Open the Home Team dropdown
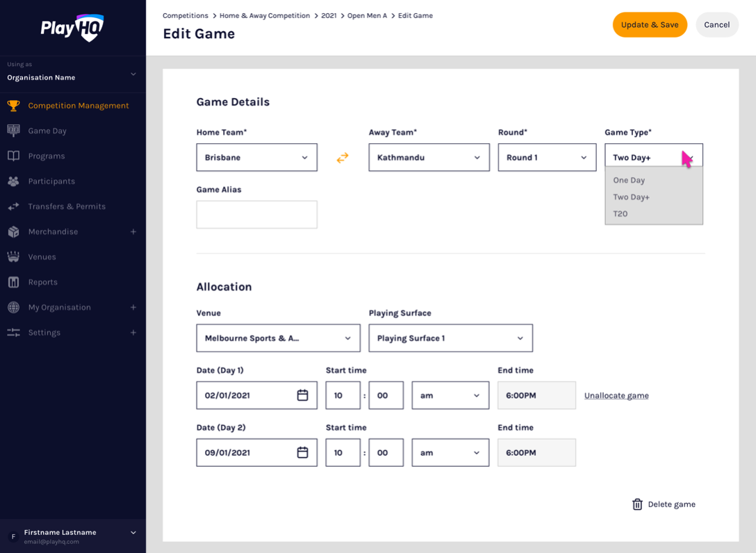This screenshot has height=553, width=756. (x=256, y=158)
